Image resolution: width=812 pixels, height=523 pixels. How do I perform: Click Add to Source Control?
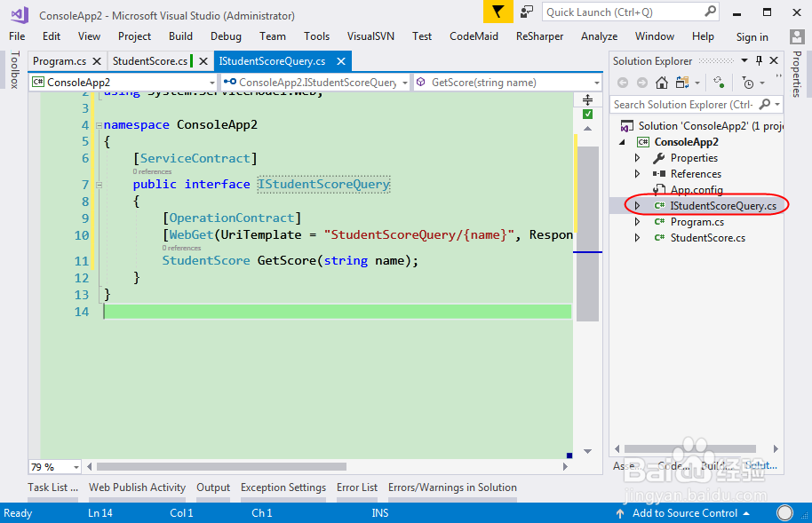[685, 513]
